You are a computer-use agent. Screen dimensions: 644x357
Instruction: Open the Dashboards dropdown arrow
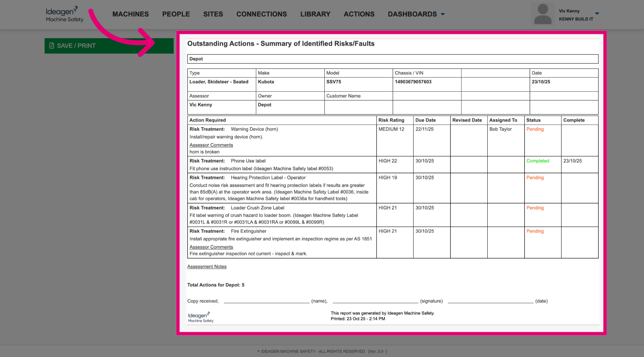click(443, 14)
